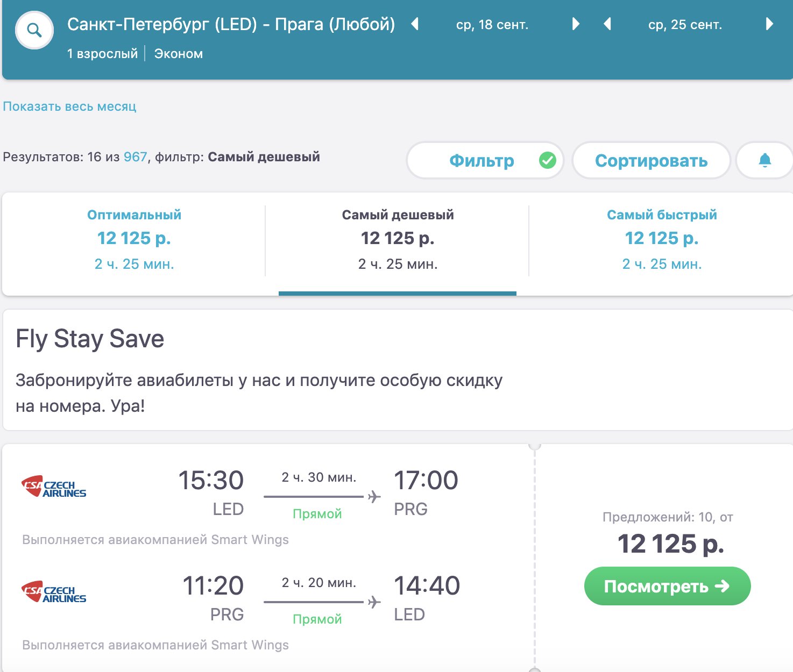Click the Czech Airlines logo on outbound flight
The width and height of the screenshot is (793, 672).
(54, 487)
